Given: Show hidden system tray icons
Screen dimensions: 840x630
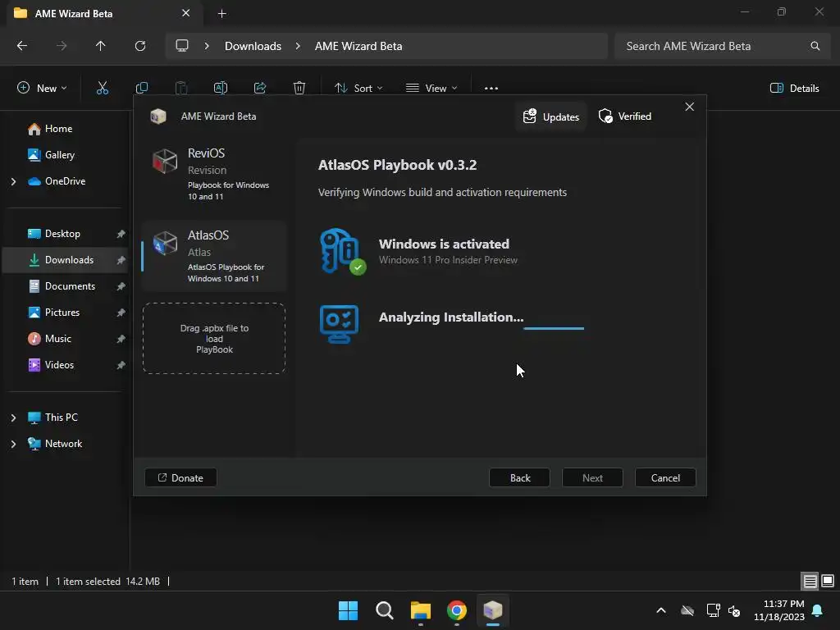Looking at the screenshot, I should [661, 610].
